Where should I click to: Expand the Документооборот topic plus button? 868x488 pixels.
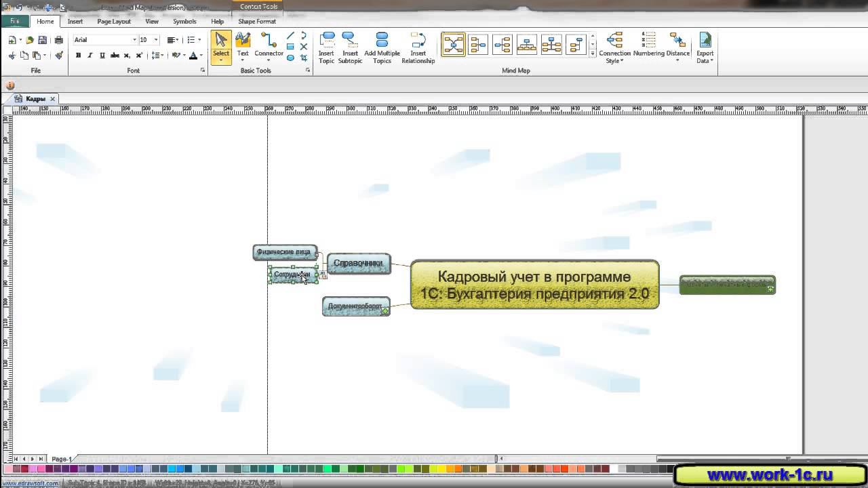tap(384, 311)
